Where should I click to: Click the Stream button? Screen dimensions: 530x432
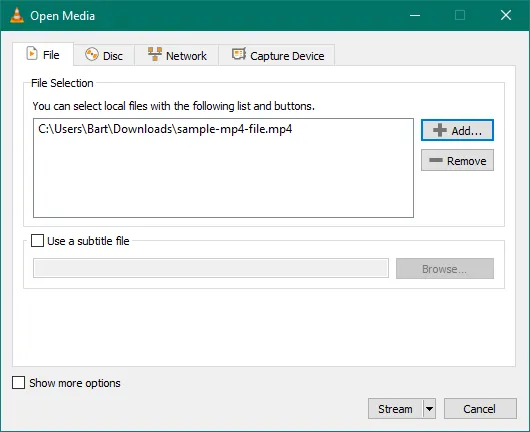tap(395, 409)
